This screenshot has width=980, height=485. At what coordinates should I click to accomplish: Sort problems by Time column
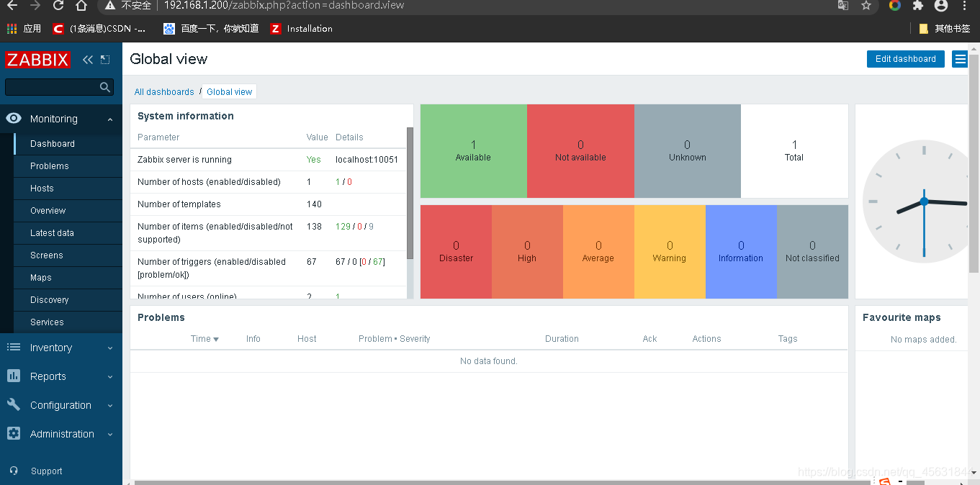[204, 339]
